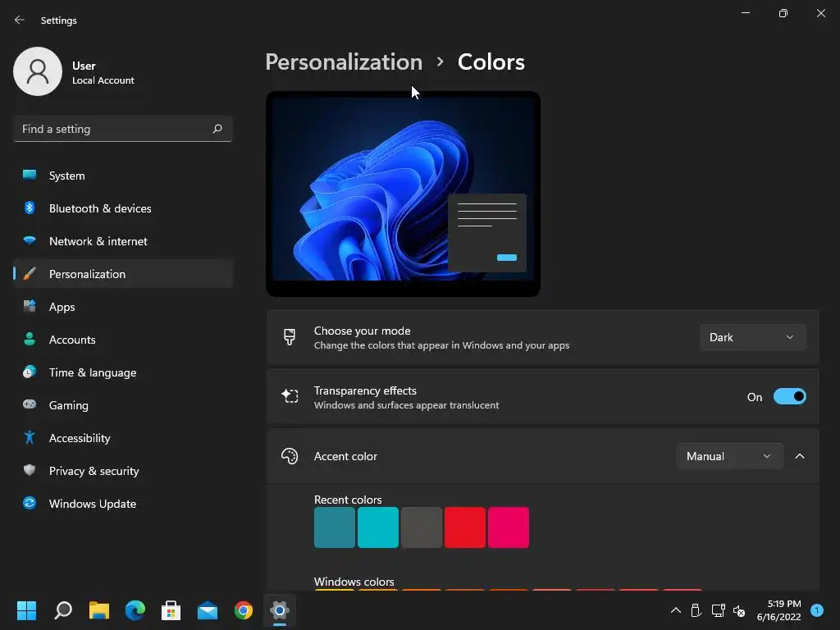The height and width of the screenshot is (630, 840).
Task: Click the user avatar picture
Action: pyautogui.click(x=38, y=71)
